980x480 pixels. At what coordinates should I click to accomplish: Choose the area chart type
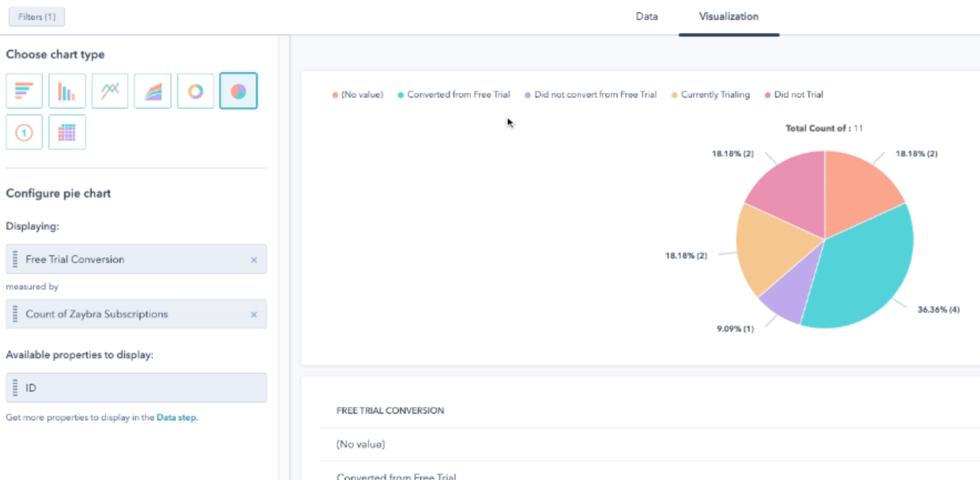(x=152, y=90)
